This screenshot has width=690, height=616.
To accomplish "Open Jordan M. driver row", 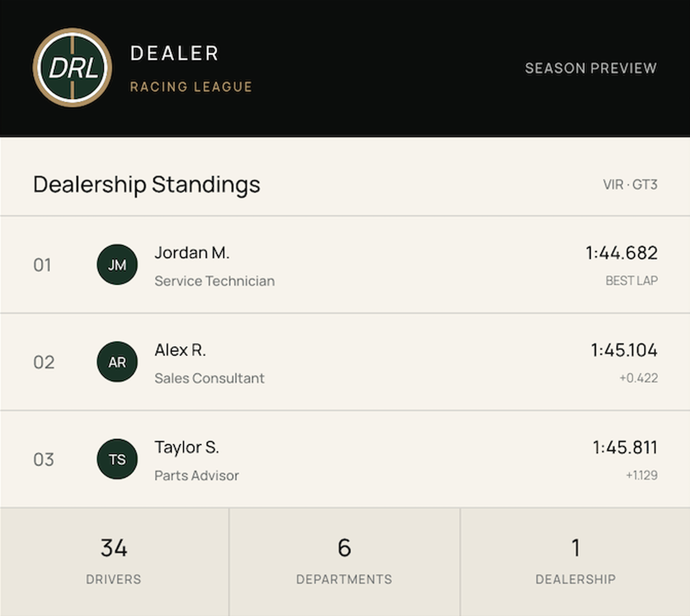I will click(345, 265).
